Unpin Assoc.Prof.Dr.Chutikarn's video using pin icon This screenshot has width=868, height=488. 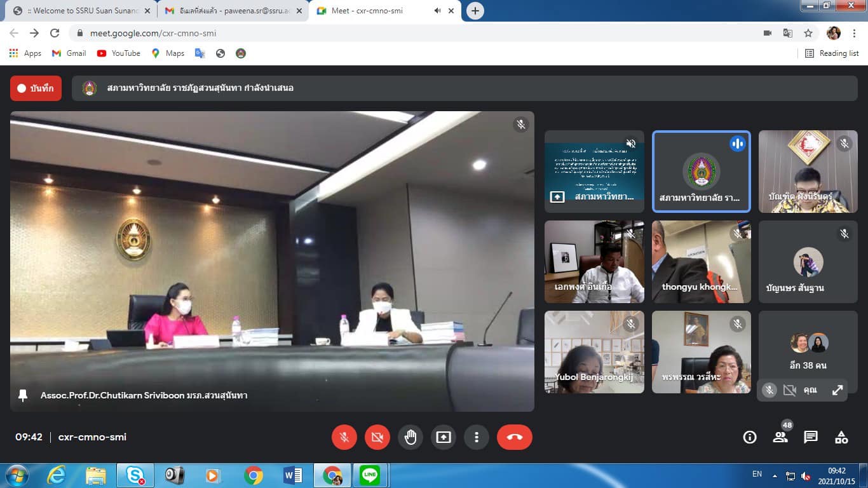(24, 395)
